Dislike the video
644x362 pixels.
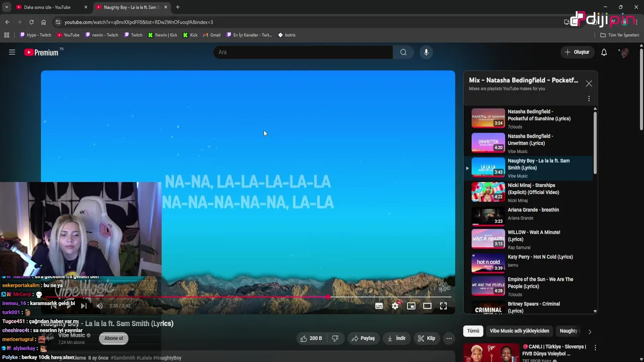(x=335, y=338)
